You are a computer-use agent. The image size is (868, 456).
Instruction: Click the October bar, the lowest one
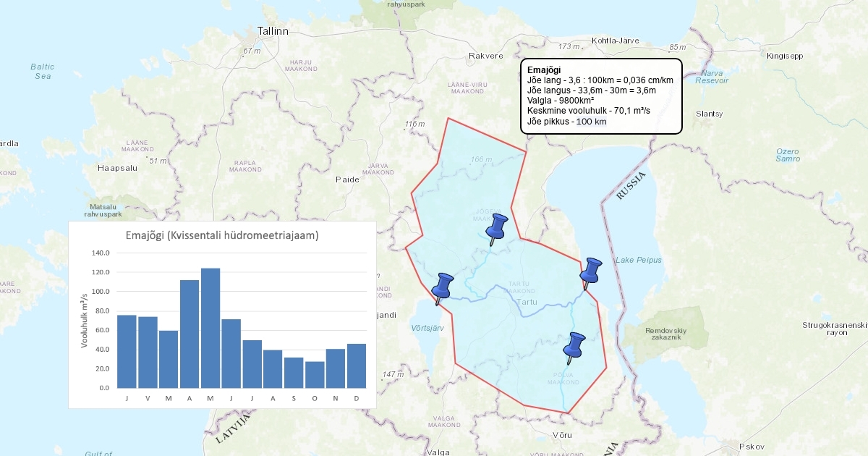[x=315, y=374]
